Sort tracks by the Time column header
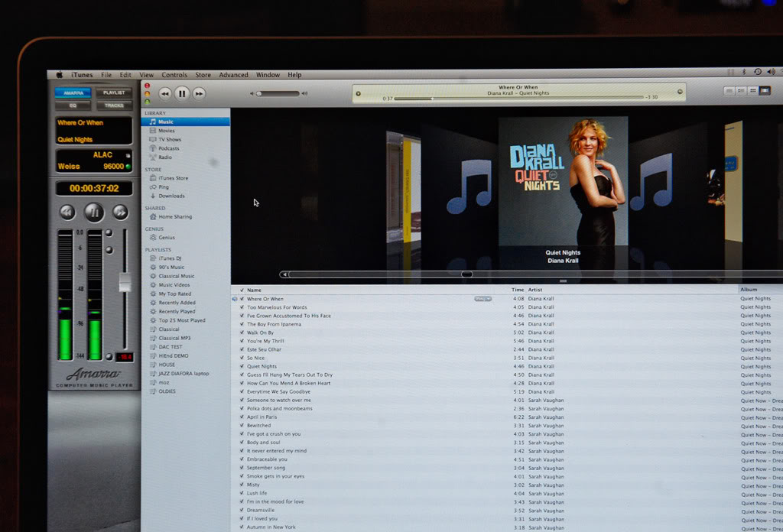Screen dimensions: 783x532 (x=518, y=290)
